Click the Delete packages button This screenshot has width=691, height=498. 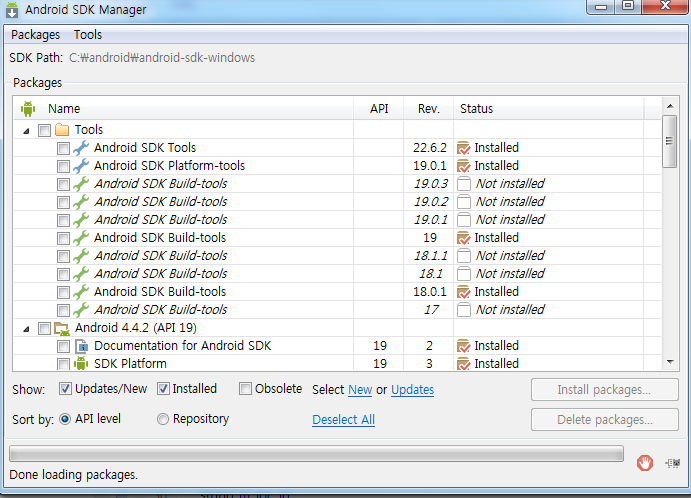605,420
